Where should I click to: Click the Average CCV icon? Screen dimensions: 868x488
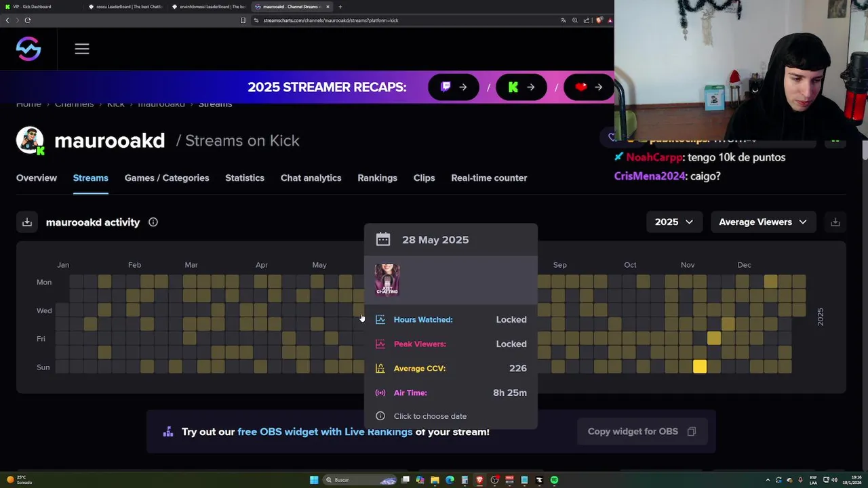(x=380, y=368)
